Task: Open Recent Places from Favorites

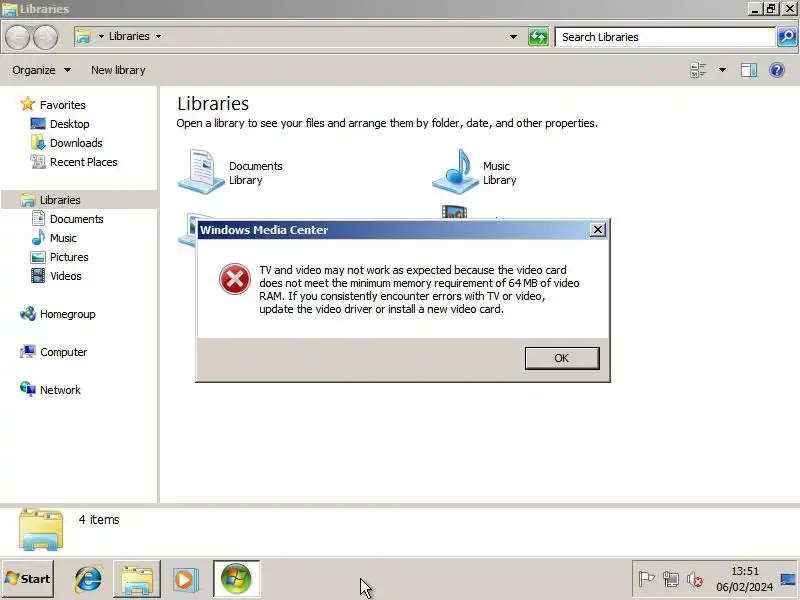Action: tap(74, 162)
